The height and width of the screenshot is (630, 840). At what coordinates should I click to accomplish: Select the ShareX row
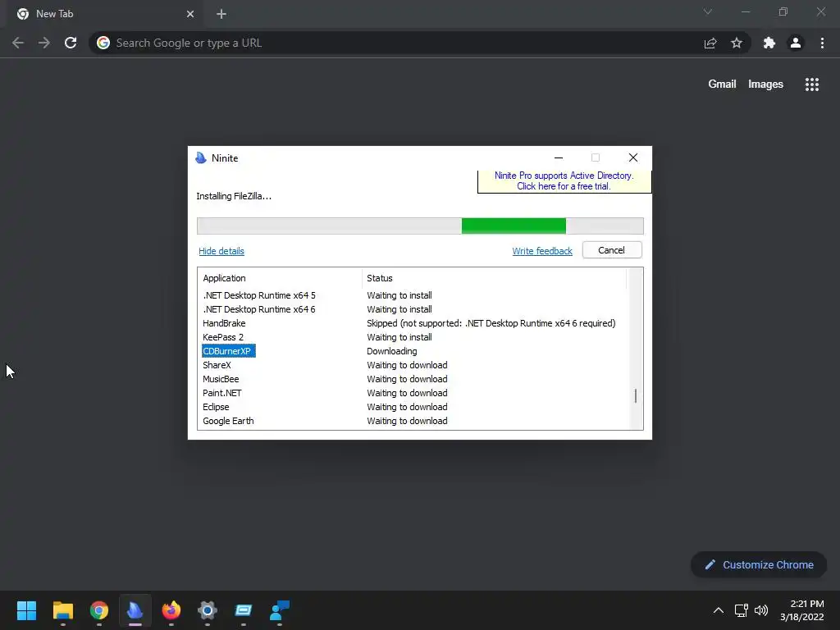(413, 365)
